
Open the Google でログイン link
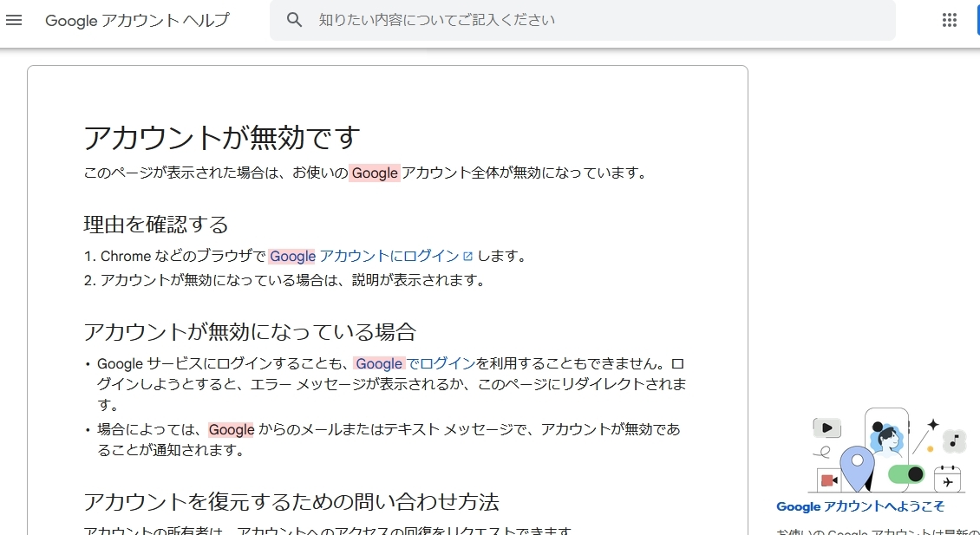tap(415, 363)
